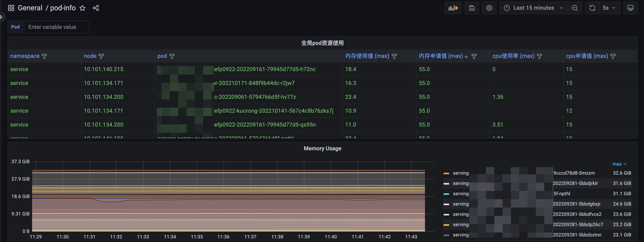Image resolution: width=644 pixels, height=242 pixels.
Task: Open the Last 15 minutes time picker
Action: pyautogui.click(x=533, y=8)
